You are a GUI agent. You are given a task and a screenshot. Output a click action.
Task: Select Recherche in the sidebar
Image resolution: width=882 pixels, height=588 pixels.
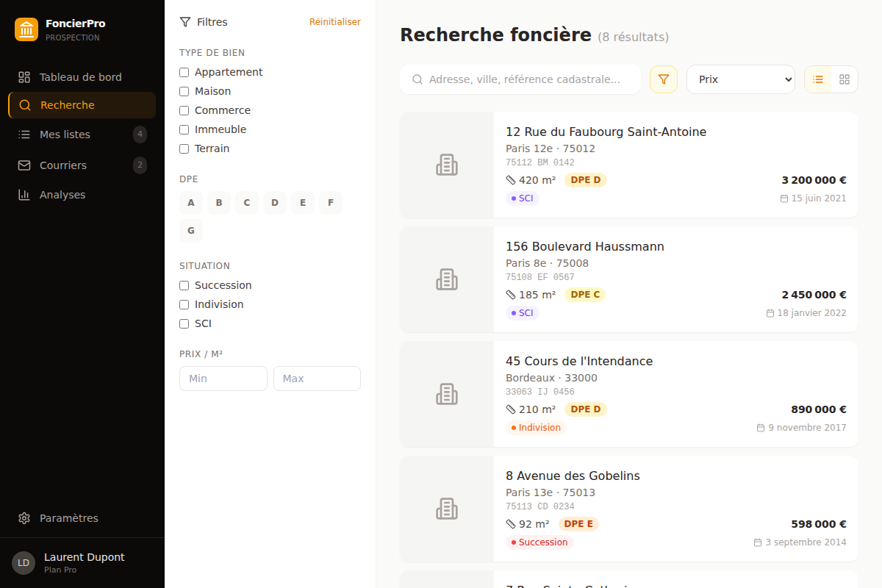click(82, 105)
